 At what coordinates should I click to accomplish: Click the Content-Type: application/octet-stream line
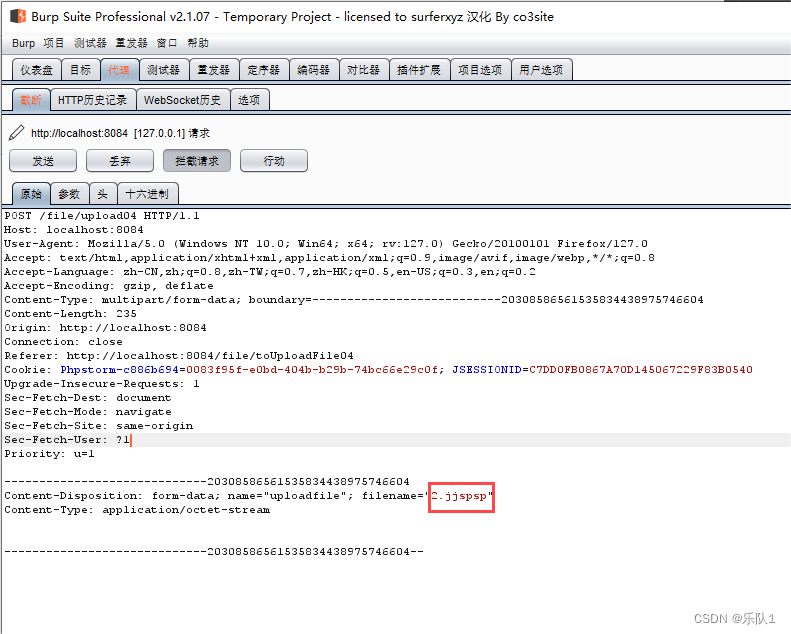tap(137, 510)
